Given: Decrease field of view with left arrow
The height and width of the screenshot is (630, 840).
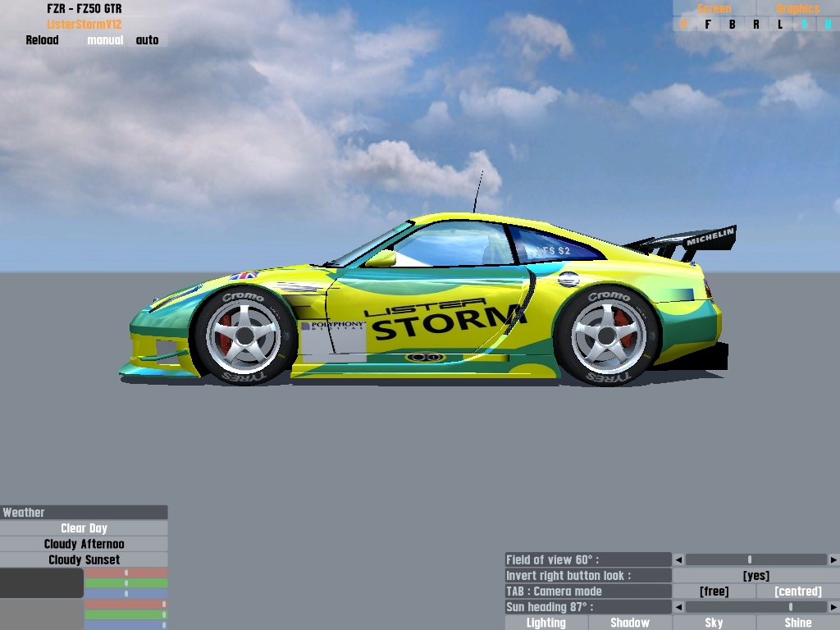Looking at the screenshot, I should [678, 559].
